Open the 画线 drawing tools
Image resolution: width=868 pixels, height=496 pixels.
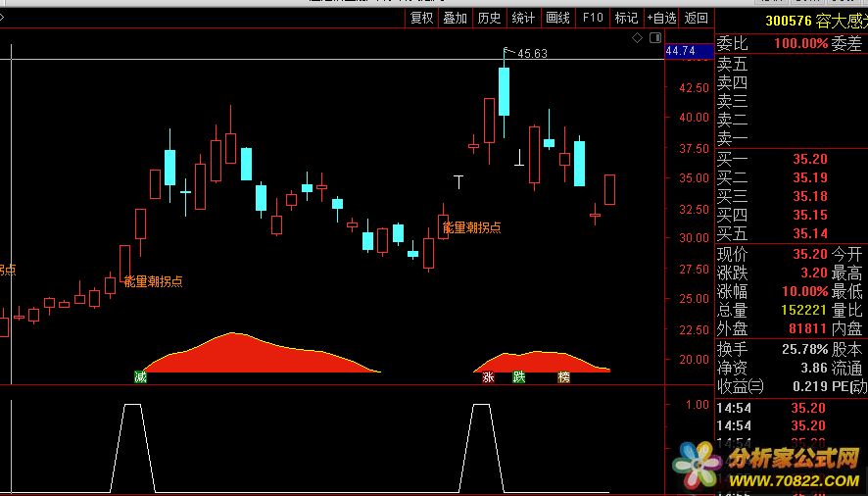pyautogui.click(x=557, y=18)
